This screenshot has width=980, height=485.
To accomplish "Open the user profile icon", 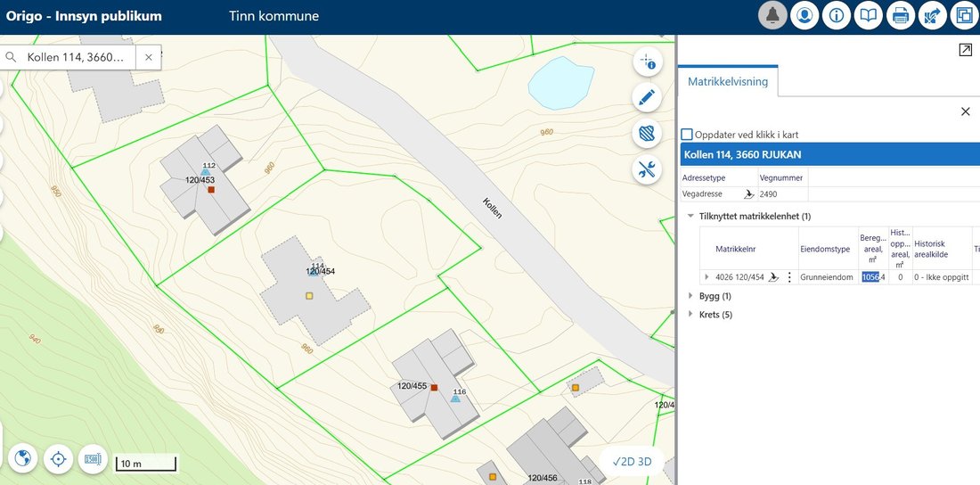I will (x=804, y=16).
